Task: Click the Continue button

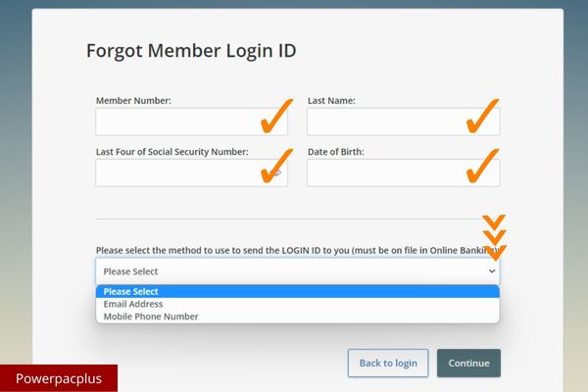Action: (468, 364)
